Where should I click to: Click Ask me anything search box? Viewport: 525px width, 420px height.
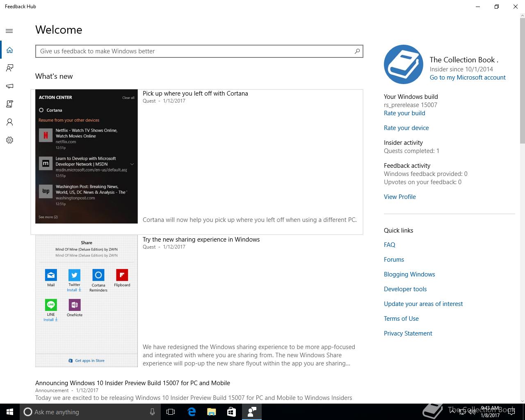(x=90, y=412)
